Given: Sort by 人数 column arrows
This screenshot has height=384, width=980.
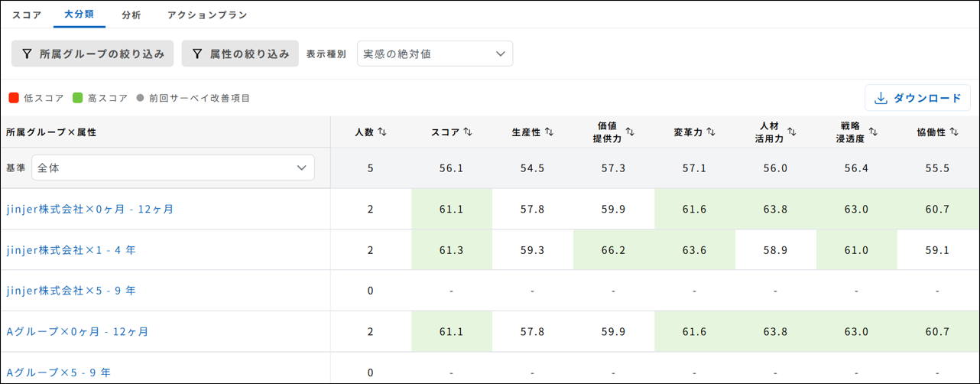Looking at the screenshot, I should pyautogui.click(x=382, y=132).
